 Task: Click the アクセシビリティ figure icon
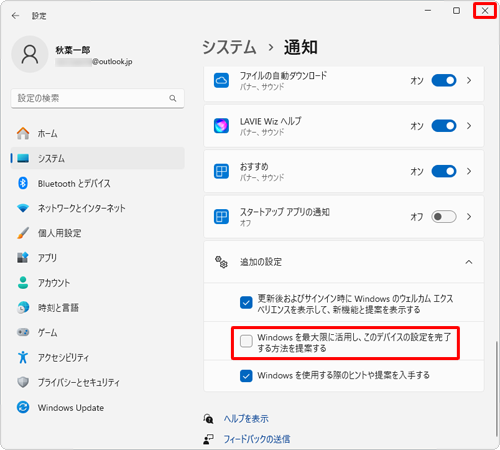pos(23,357)
